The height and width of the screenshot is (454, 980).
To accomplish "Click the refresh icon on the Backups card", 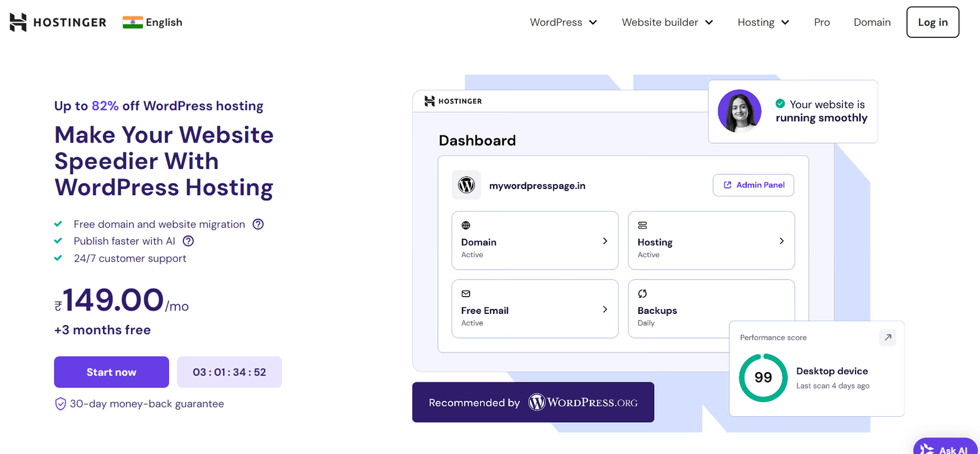I will [643, 294].
